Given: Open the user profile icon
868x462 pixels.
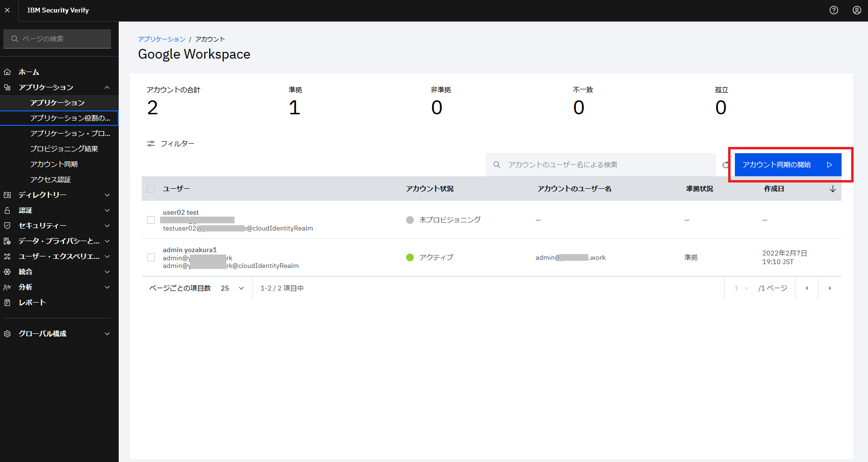Looking at the screenshot, I should [857, 10].
